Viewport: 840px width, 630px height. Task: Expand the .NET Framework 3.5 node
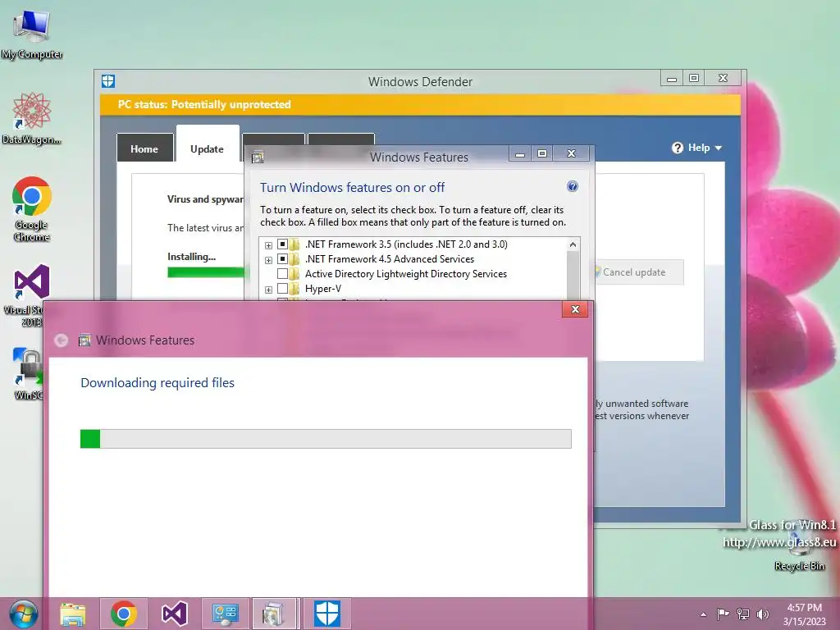[x=268, y=245]
